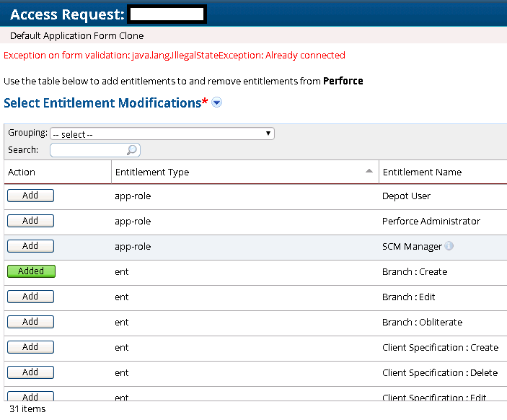
Task: Select the Depot User name cell
Action: 406,196
